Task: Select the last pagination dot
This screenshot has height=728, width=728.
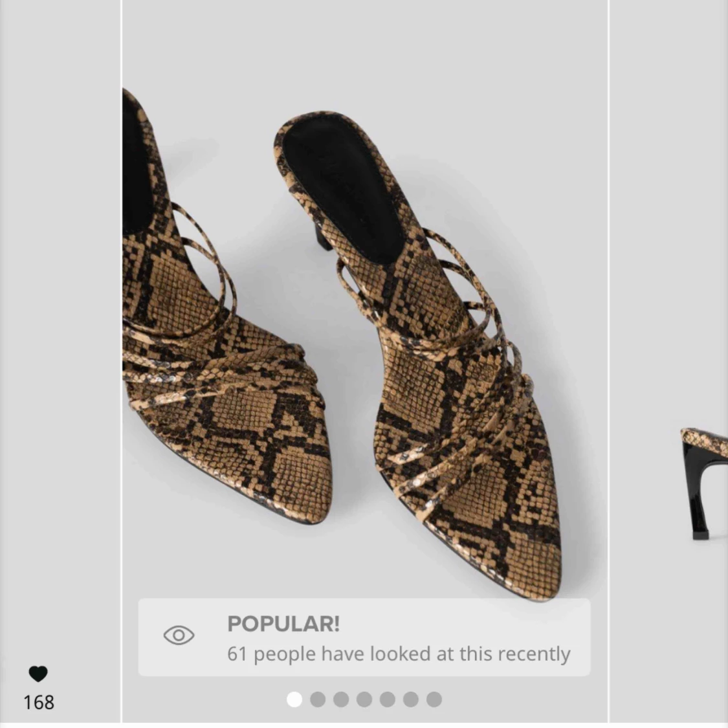Action: (x=434, y=700)
